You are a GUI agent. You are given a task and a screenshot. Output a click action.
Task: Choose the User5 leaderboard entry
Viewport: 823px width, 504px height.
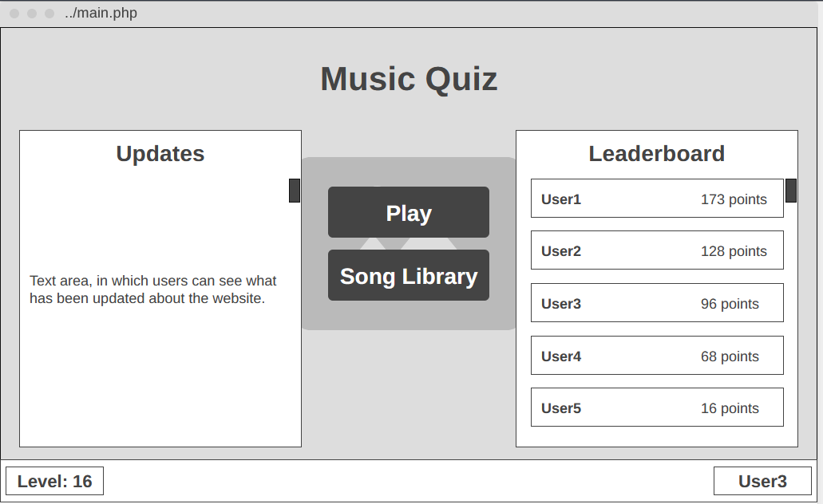tap(657, 408)
